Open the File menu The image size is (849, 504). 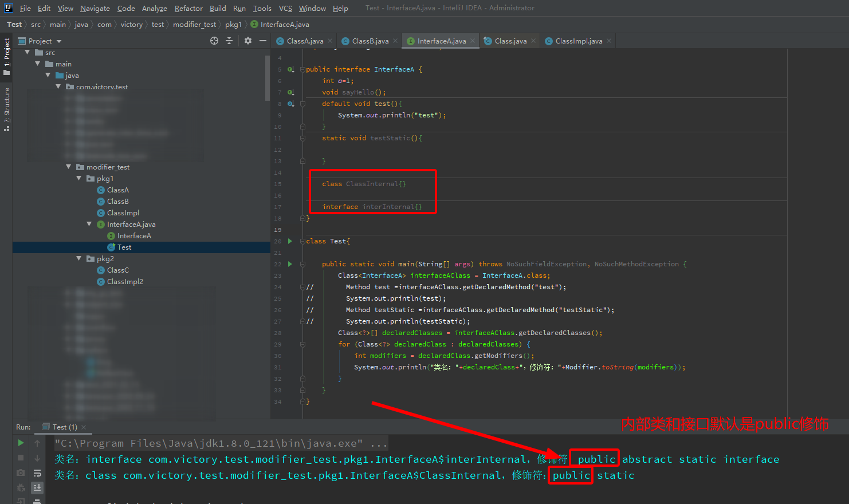[x=25, y=8]
